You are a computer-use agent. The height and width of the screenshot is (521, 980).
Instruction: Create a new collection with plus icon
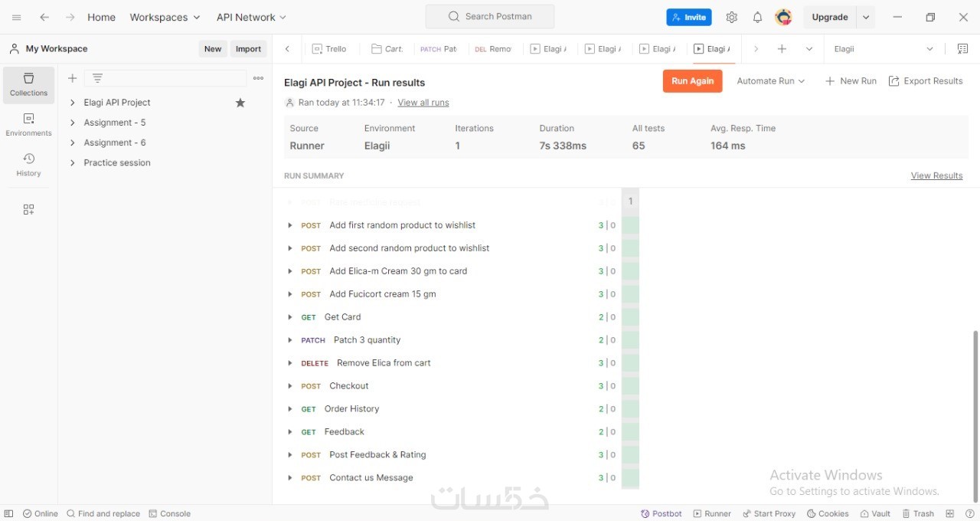(x=73, y=78)
